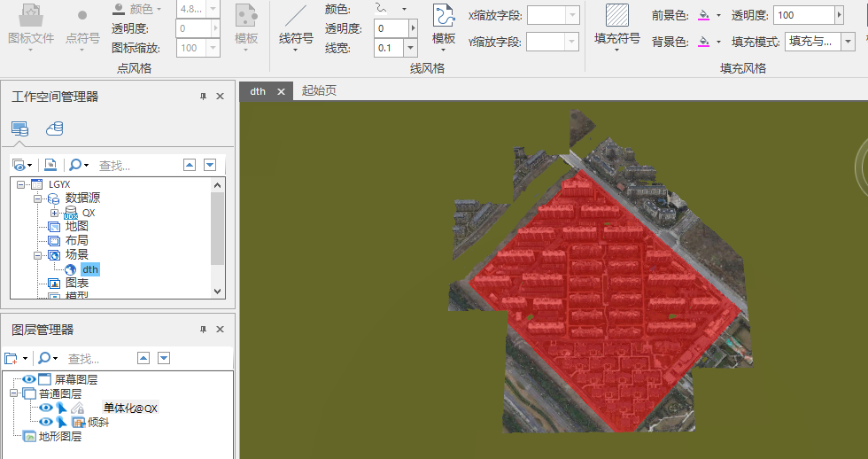Toggle visibility of 单体化@QX layer
This screenshot has width=868, height=459.
[x=45, y=408]
